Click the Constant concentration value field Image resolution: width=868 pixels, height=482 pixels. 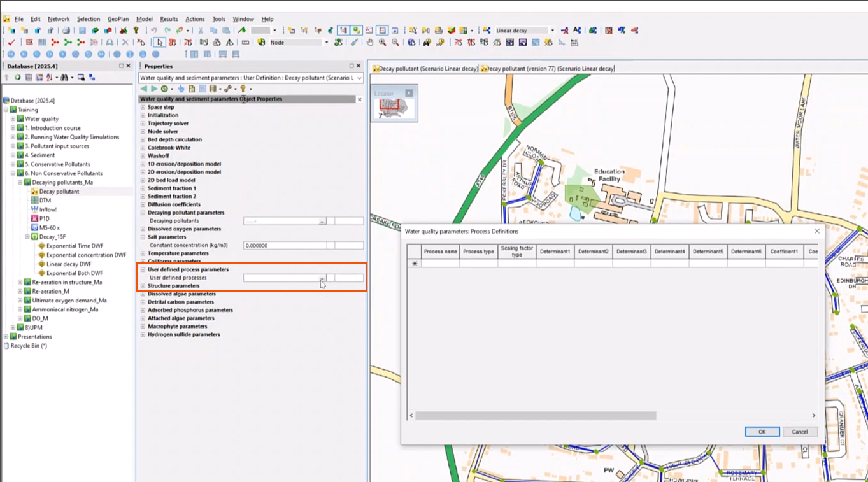click(285, 245)
